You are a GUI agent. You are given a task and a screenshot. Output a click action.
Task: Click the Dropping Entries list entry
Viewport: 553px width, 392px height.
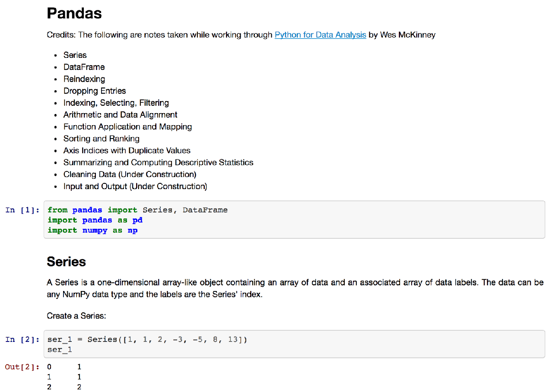coord(95,91)
